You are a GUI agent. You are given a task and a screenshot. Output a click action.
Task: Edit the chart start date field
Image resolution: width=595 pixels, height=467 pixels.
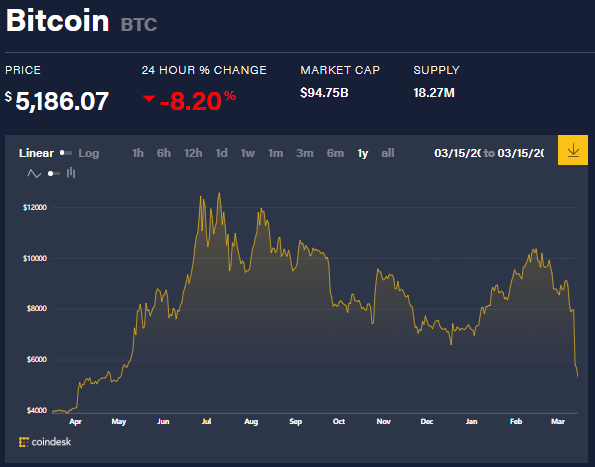[x=458, y=153]
